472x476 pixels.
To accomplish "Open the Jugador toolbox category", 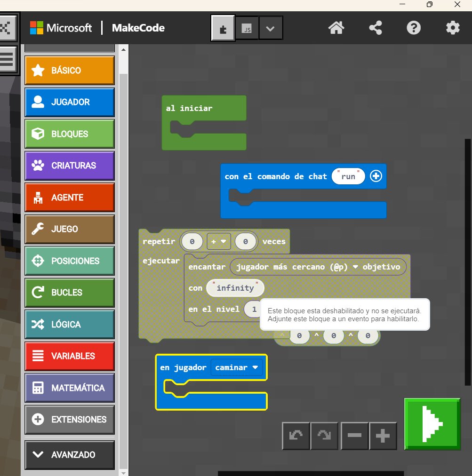I will coord(70,102).
